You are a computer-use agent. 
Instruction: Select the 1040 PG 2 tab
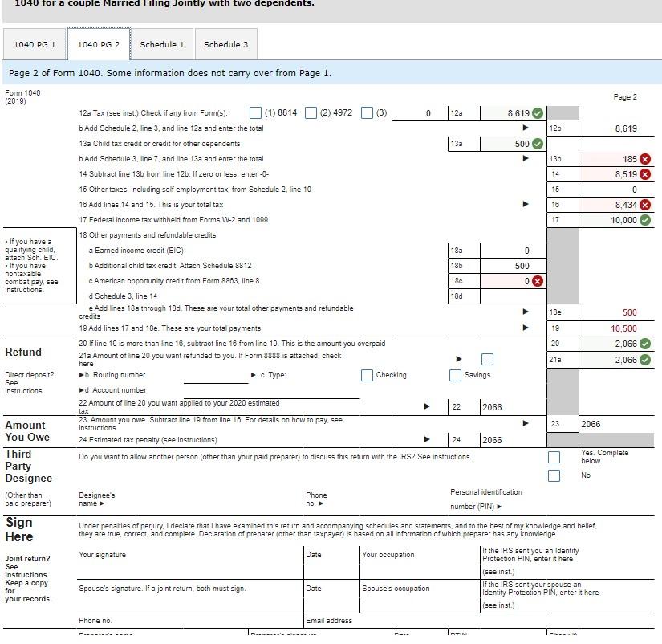pos(99,44)
